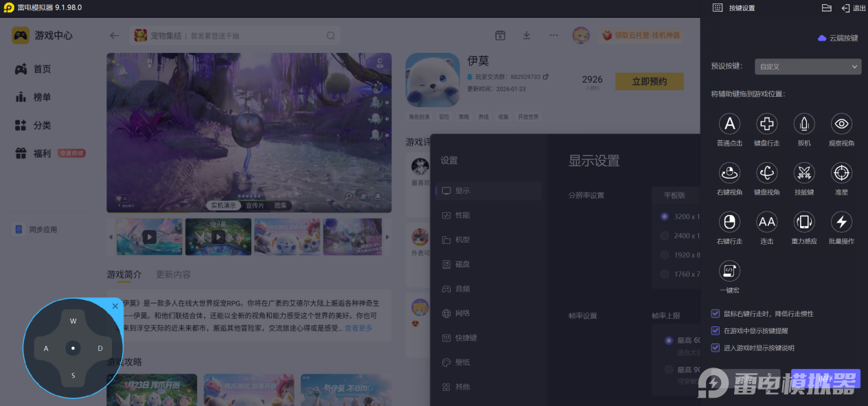Select the 重力感应 gravity sensor icon

point(804,221)
